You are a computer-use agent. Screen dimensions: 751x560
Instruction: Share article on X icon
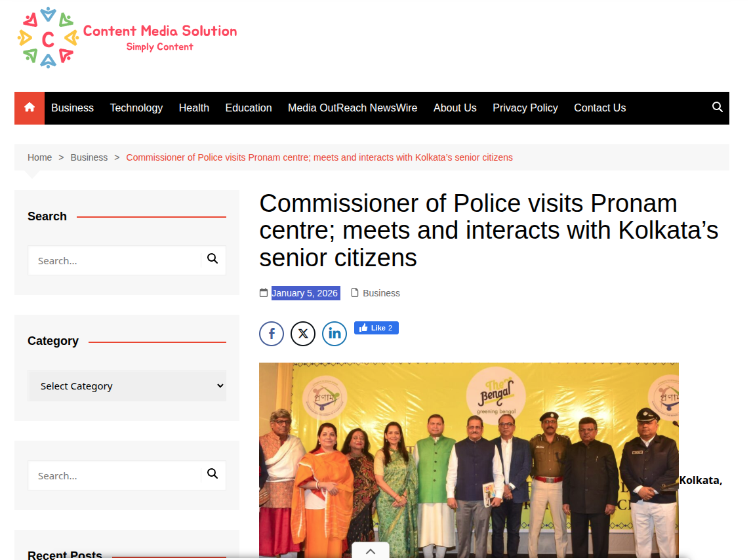[x=303, y=333]
